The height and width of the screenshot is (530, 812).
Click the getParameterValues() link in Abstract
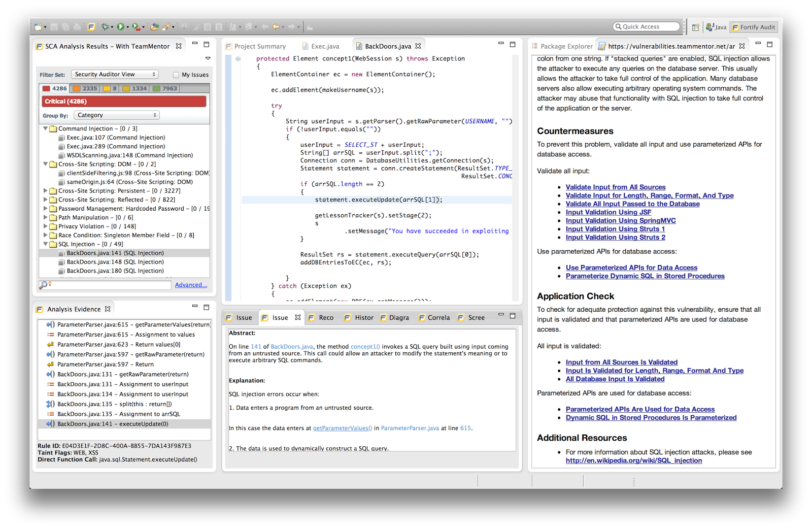(343, 428)
